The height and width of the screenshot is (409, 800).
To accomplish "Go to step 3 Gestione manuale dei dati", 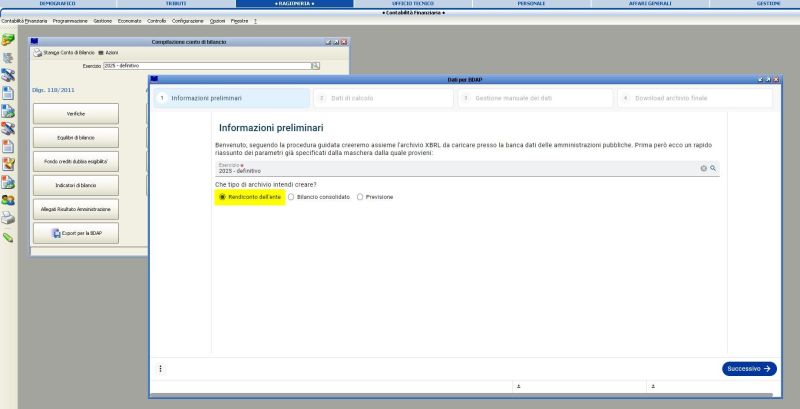I will (536, 98).
